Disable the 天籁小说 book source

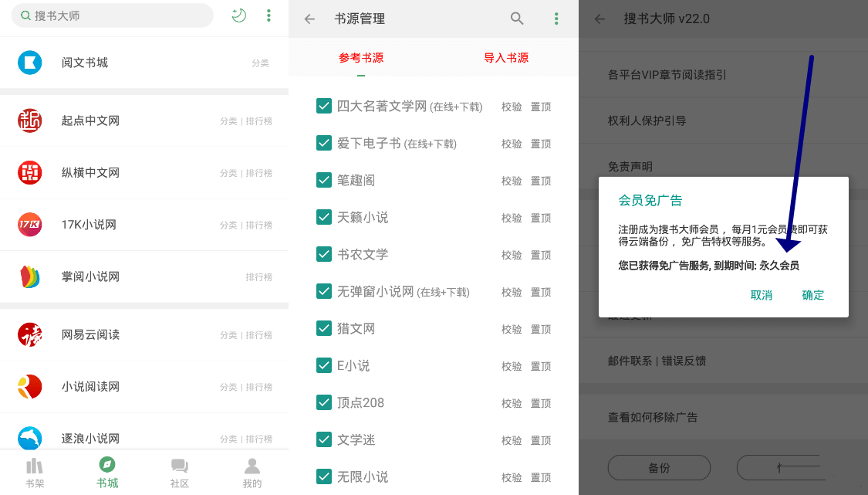coord(324,218)
